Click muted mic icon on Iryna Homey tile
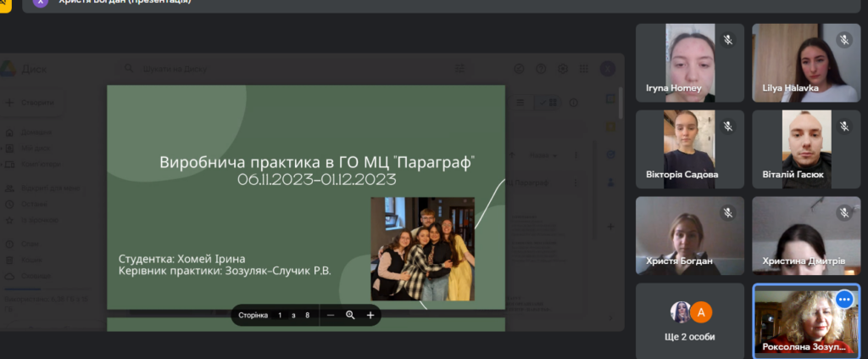Image resolution: width=868 pixels, height=359 pixels. point(727,40)
